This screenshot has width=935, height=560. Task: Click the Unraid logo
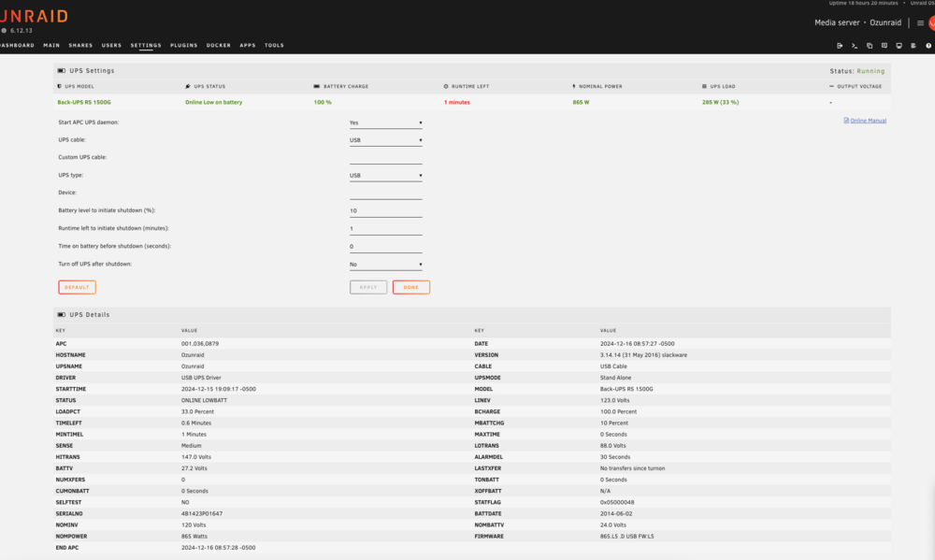pos(34,16)
